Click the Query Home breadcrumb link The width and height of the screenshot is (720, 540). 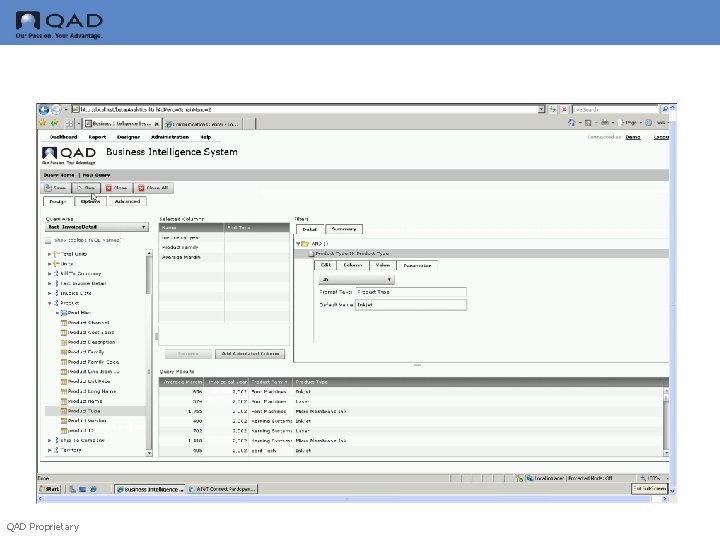coord(59,175)
